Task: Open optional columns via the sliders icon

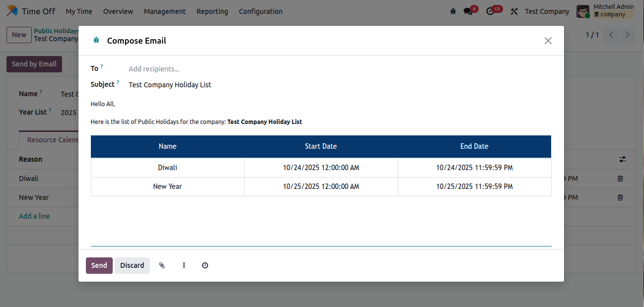Action: click(623, 159)
